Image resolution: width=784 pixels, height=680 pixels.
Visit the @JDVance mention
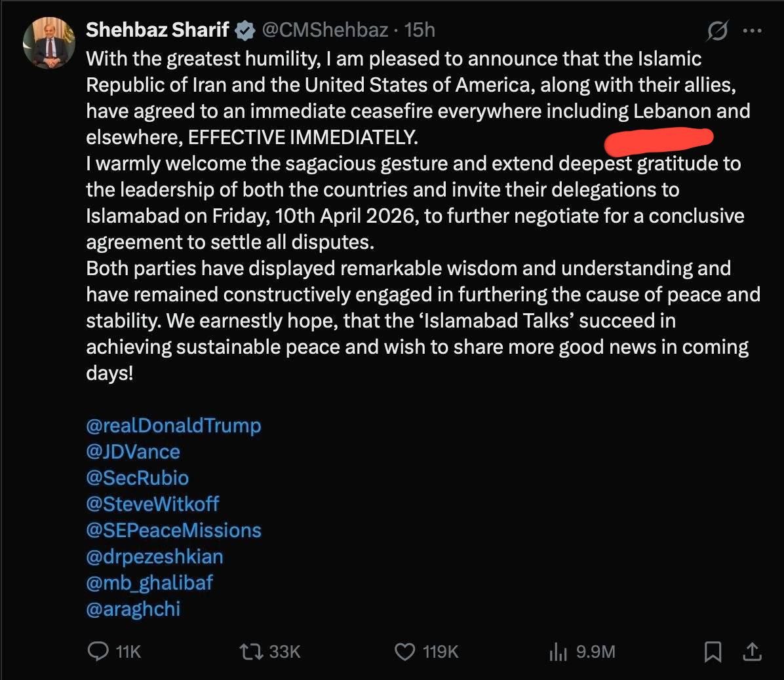coord(133,452)
